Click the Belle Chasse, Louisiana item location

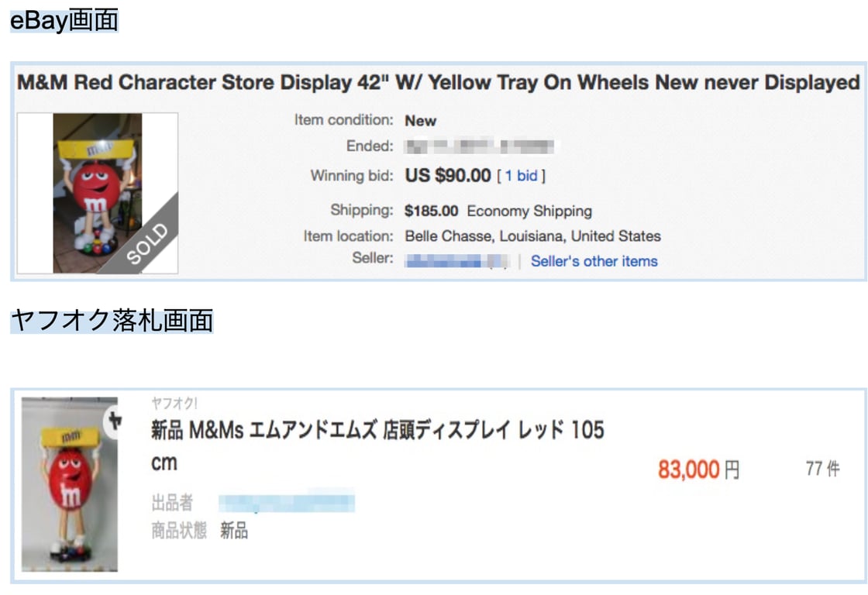(532, 236)
